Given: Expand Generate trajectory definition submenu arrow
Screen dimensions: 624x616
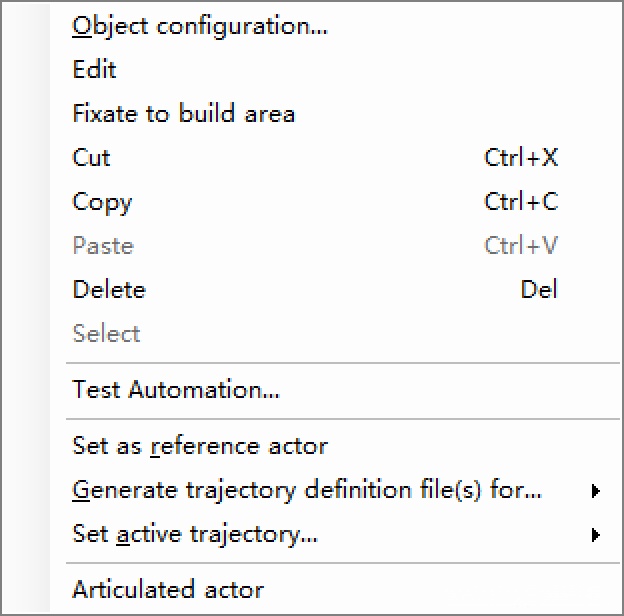Looking at the screenshot, I should click(x=596, y=491).
